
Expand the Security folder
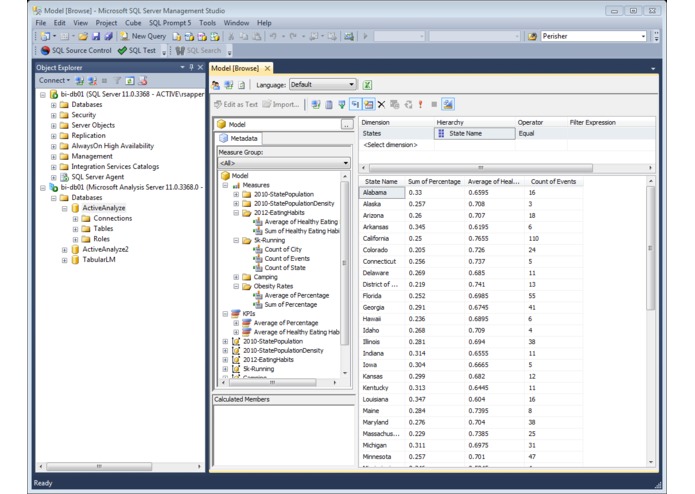tap(53, 115)
